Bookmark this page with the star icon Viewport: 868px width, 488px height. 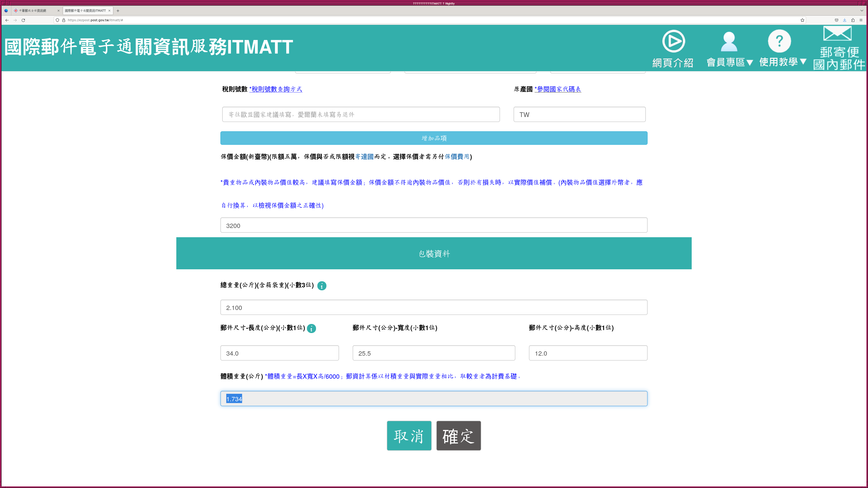pyautogui.click(x=802, y=20)
